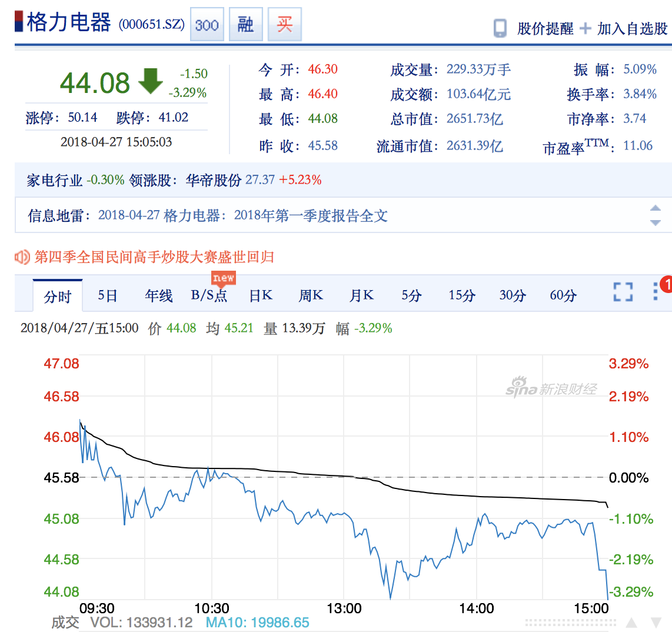
Task: Click the 最高 46.40 value
Action: (x=322, y=94)
